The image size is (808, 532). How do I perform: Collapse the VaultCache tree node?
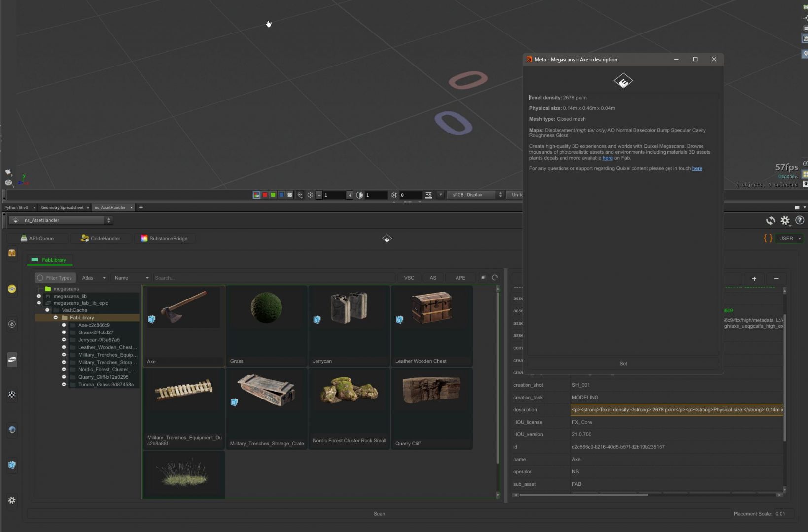47,310
